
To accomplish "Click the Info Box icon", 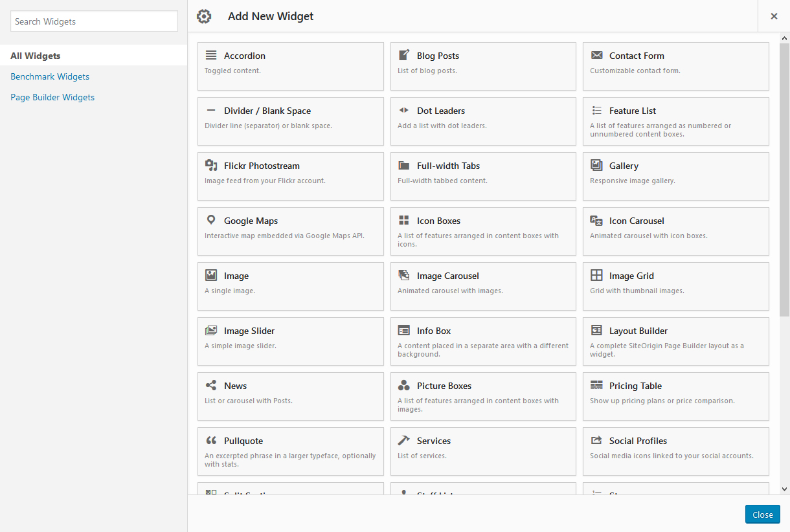I will tap(403, 331).
